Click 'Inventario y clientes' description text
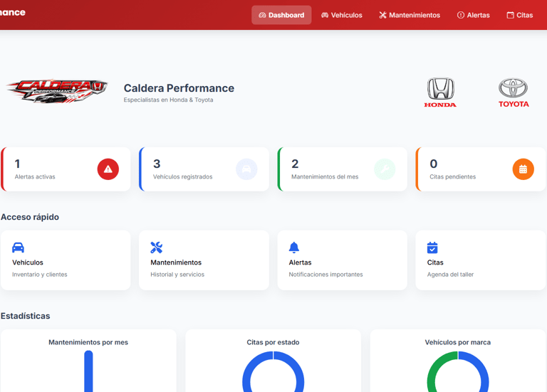Screen dimensions: 547x392 tap(40, 275)
